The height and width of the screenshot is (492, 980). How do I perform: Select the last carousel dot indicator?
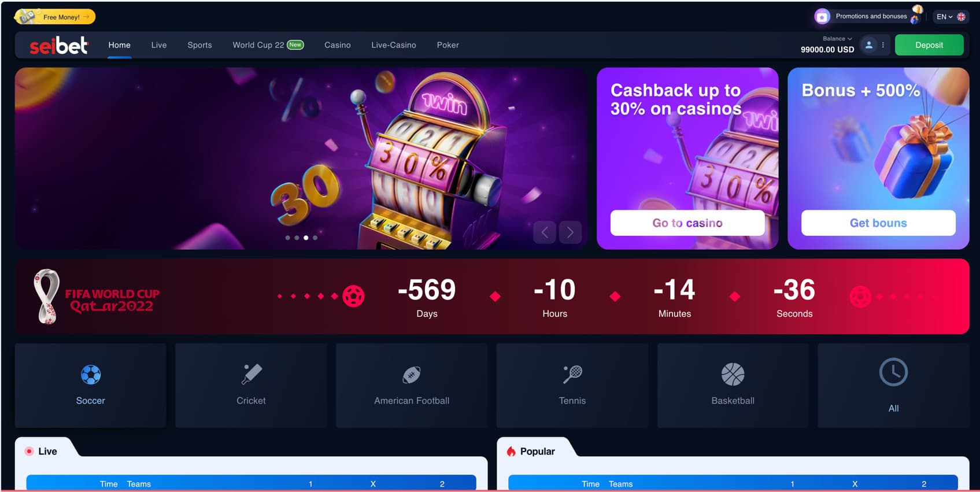pyautogui.click(x=315, y=238)
